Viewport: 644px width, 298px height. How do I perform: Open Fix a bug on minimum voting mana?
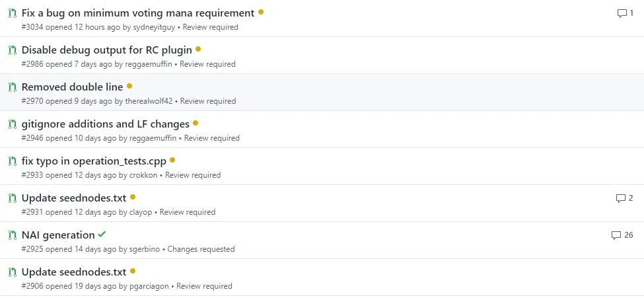(x=138, y=13)
